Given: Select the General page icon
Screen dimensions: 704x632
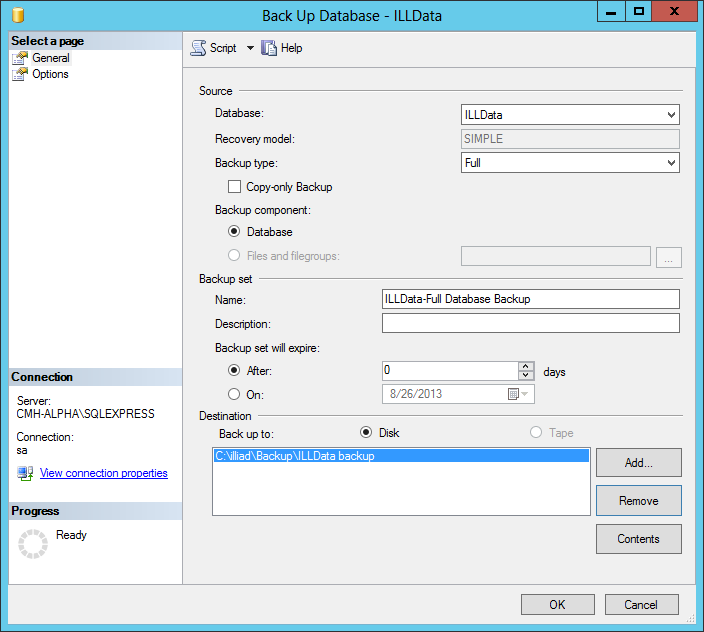Looking at the screenshot, I should [20, 58].
